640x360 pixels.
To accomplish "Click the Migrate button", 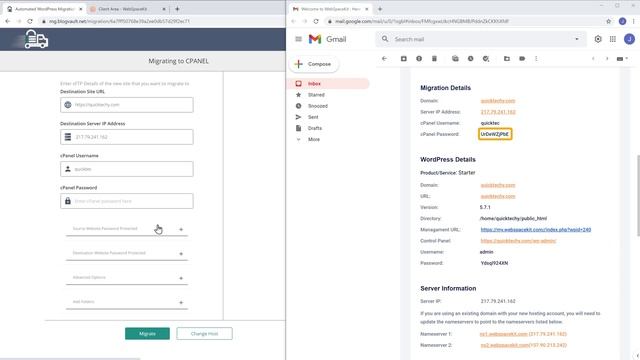I will [147, 333].
